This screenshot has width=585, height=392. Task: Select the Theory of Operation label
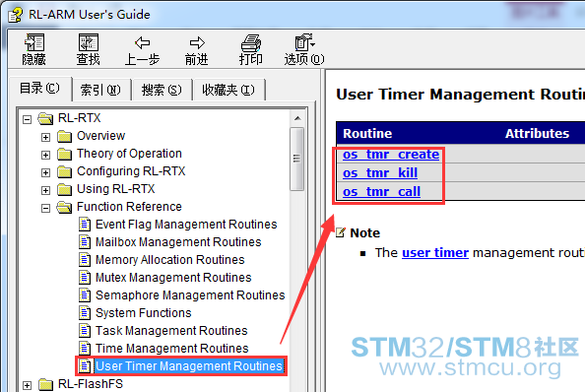point(129,154)
